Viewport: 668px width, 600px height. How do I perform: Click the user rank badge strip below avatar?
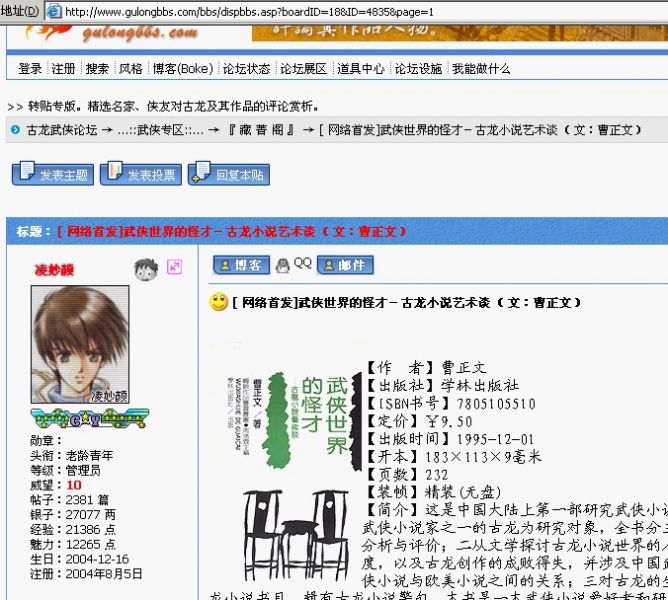[x=79, y=418]
